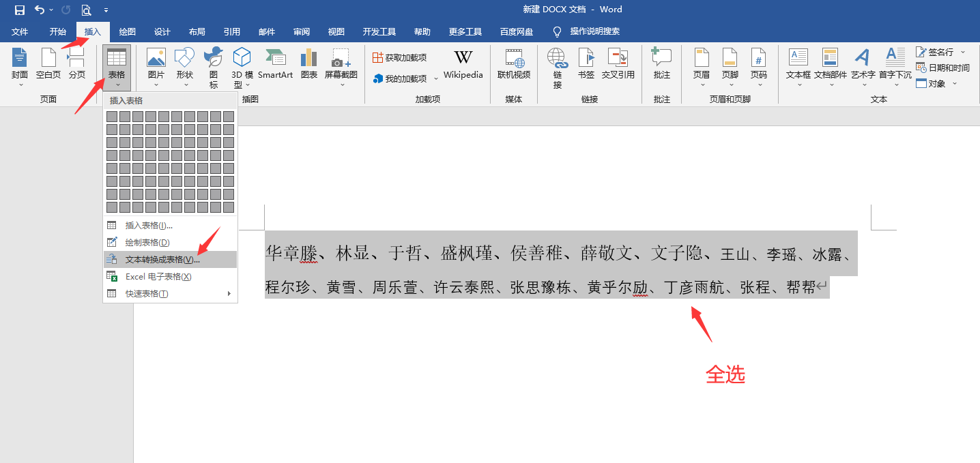Viewport: 980px width, 463px height.
Task: Open the 形状 shapes gallery
Action: [185, 67]
